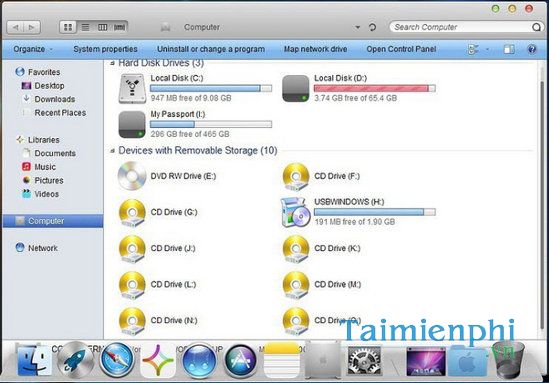Image resolution: width=549 pixels, height=383 pixels.
Task: Open Notes in the dock
Action: 282,360
